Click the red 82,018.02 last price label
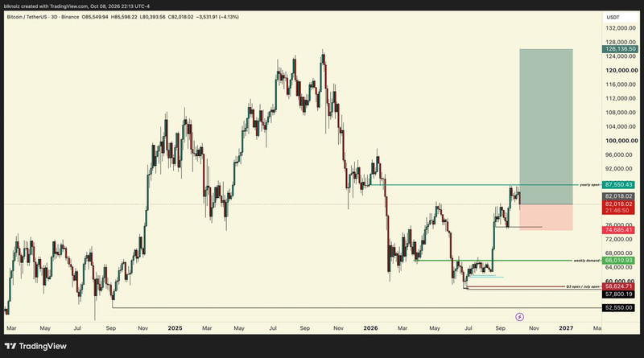Viewport: 644px width, 358px height. tap(618, 204)
